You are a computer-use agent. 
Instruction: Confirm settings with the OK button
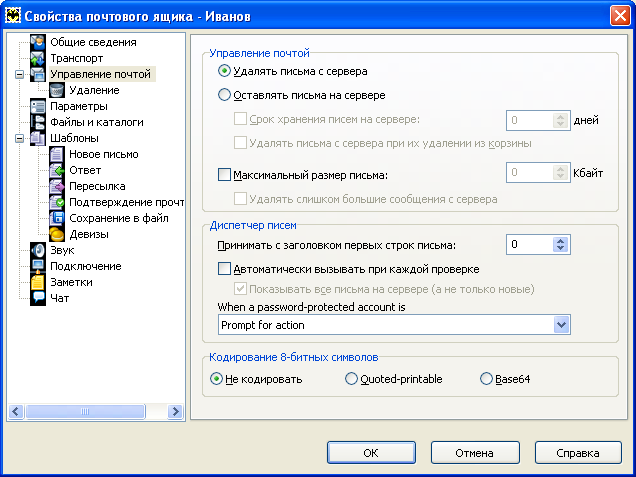(371, 453)
